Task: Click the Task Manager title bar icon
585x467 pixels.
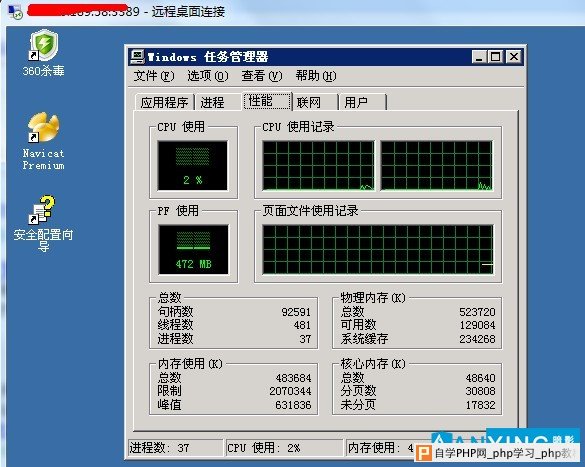Action: (x=137, y=57)
